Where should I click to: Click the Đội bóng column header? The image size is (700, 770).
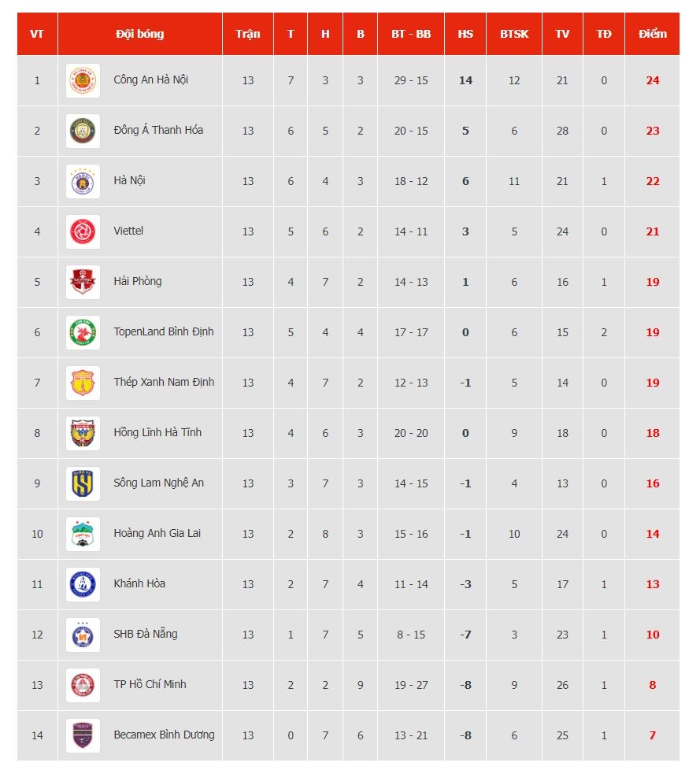(x=140, y=34)
